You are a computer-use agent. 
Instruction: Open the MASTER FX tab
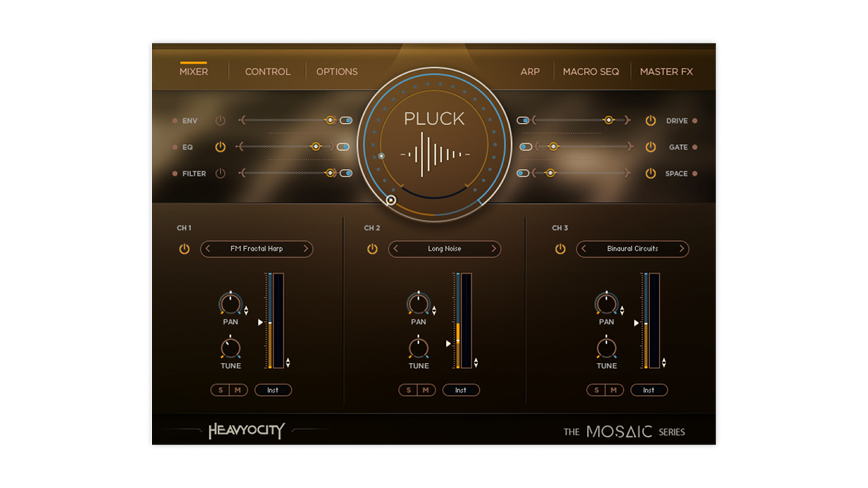tap(666, 72)
